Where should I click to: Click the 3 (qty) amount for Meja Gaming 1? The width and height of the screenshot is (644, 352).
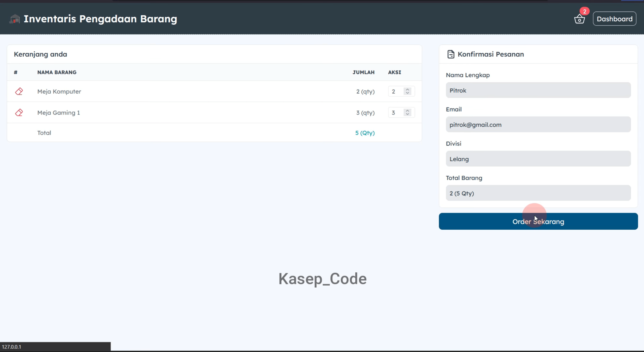pyautogui.click(x=365, y=113)
